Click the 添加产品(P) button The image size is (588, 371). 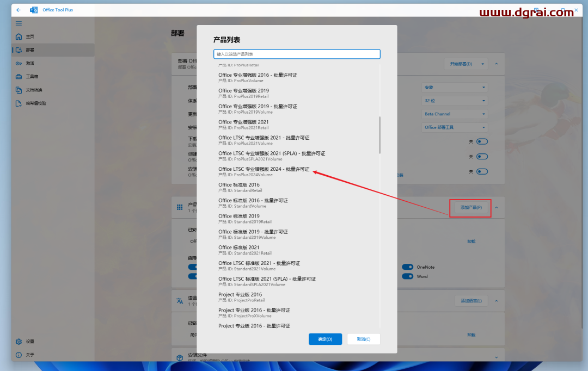tap(471, 208)
